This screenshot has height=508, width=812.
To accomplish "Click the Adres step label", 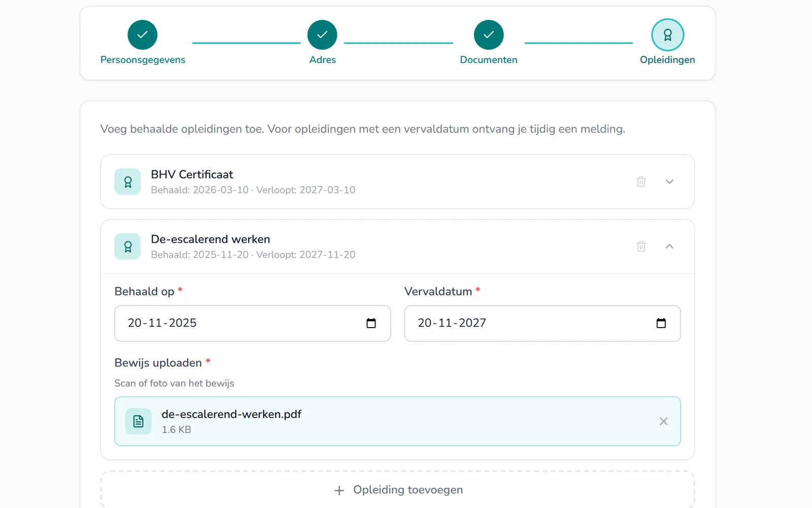I will [x=323, y=60].
